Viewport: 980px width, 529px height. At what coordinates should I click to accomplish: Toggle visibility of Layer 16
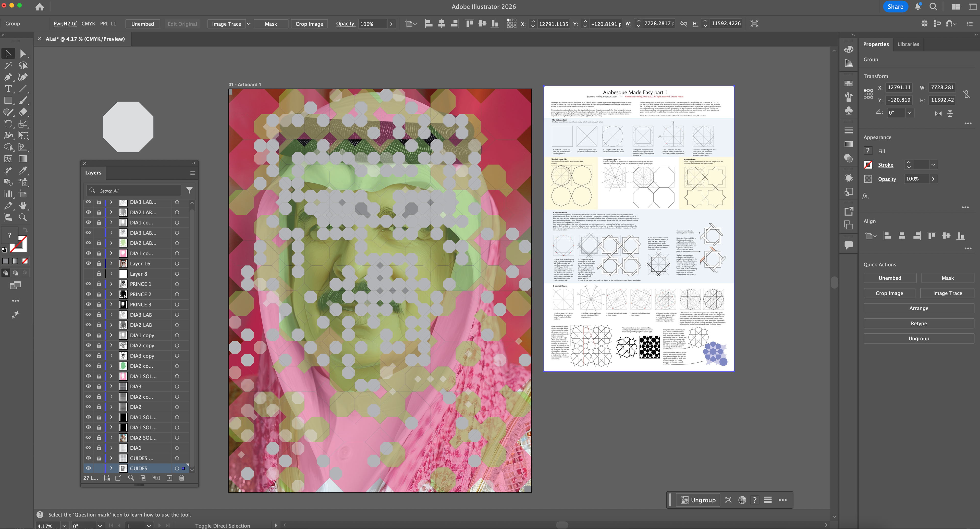click(x=88, y=263)
